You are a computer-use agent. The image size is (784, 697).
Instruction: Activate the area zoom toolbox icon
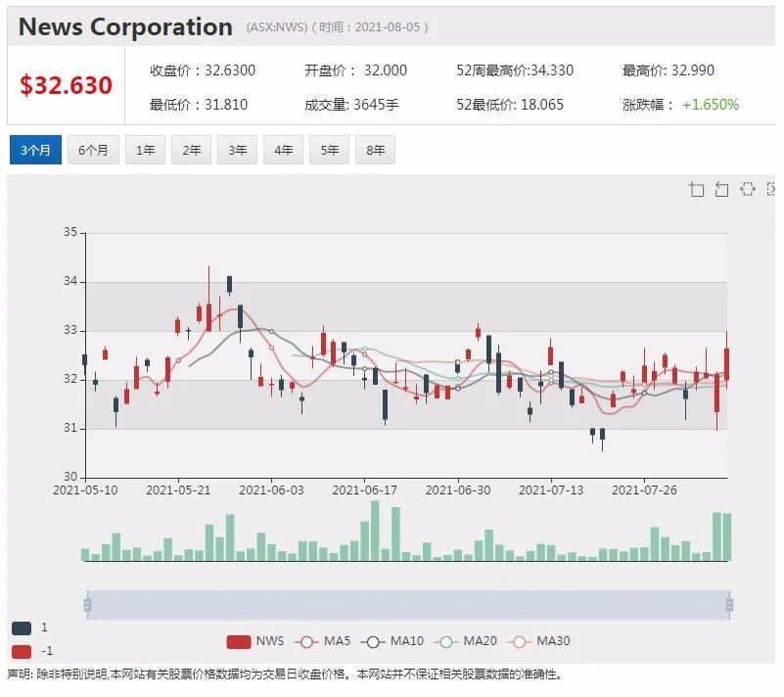pos(696,189)
